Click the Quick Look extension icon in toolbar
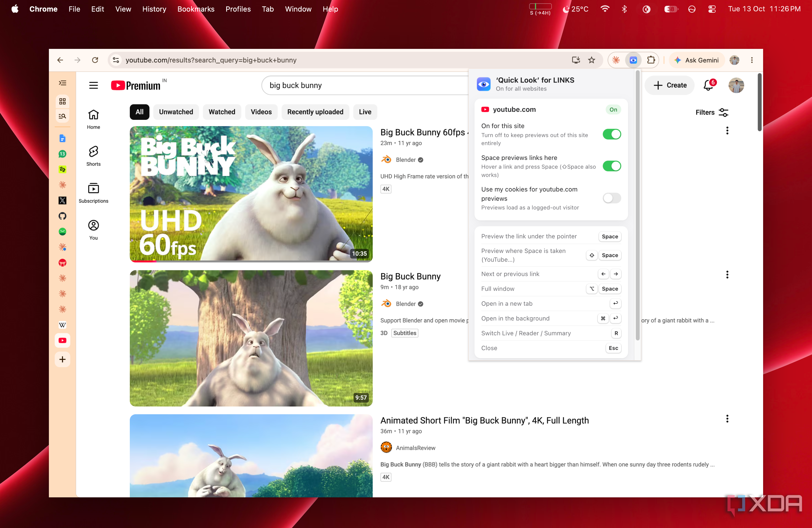 633,60
